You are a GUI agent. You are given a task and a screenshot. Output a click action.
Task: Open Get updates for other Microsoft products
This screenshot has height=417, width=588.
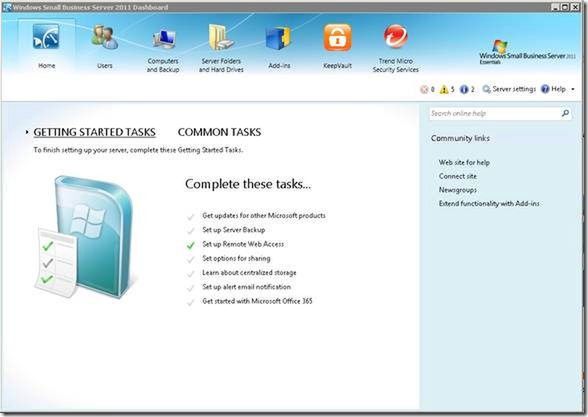click(x=264, y=216)
